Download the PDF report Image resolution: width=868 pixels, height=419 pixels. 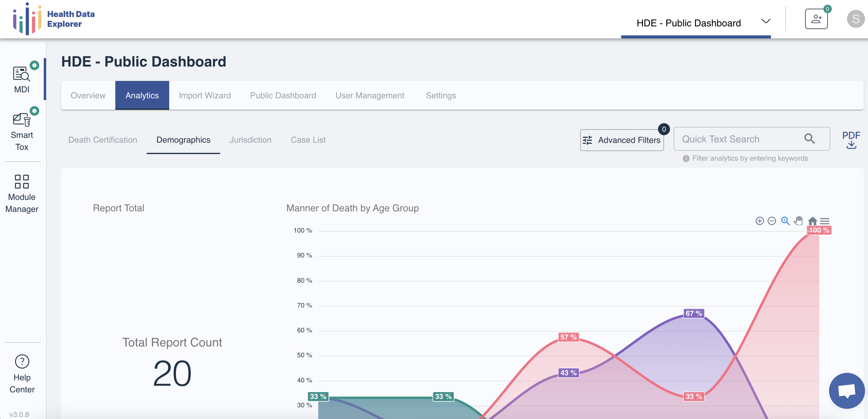coord(851,140)
